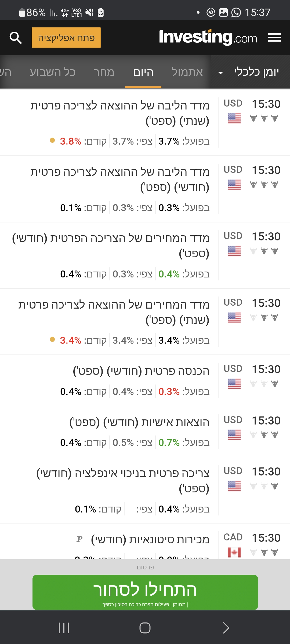Viewport: 290px width, 644px height.
Task: Click the orange פתח אפליקציה button
Action: (66, 38)
